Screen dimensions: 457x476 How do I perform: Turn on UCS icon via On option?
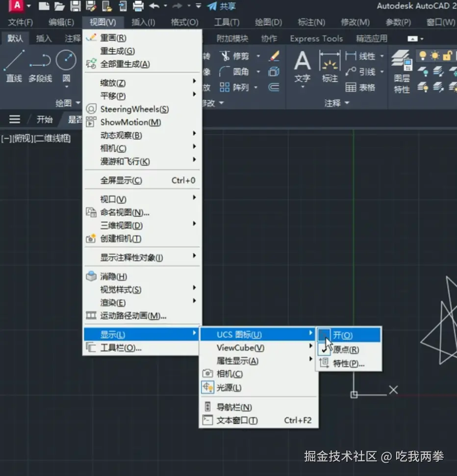(349, 335)
